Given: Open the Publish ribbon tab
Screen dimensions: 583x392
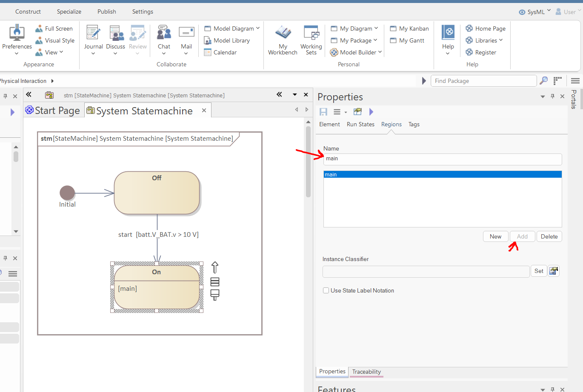Looking at the screenshot, I should (106, 11).
